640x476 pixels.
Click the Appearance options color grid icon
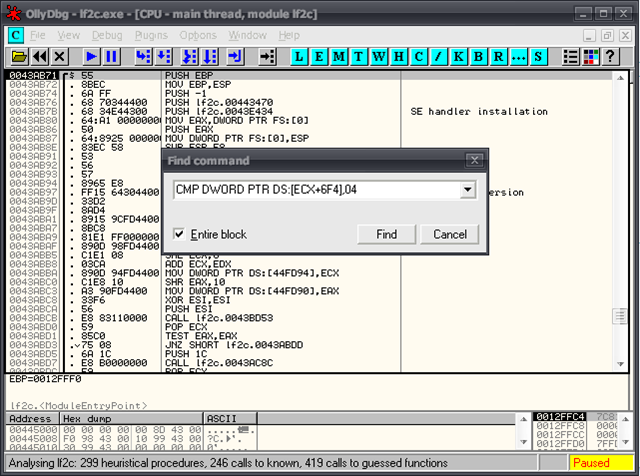[590, 56]
